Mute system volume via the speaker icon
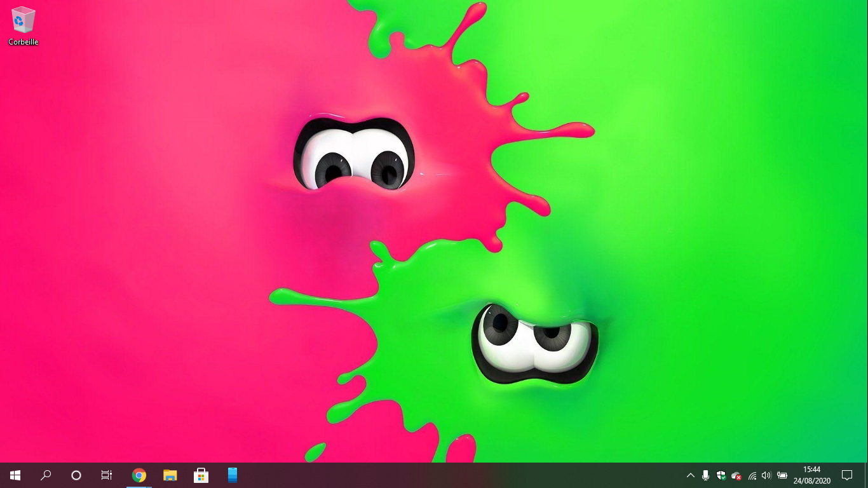Screen dimensions: 868x488 (766, 475)
